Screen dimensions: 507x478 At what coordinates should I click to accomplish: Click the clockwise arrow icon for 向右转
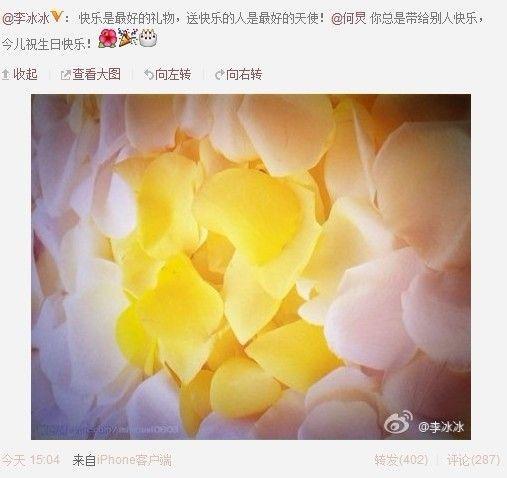tap(219, 75)
